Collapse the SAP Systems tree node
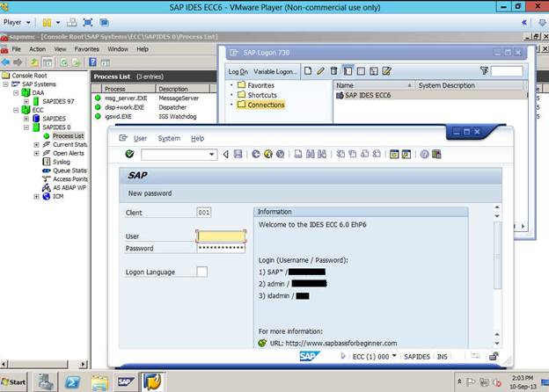Image resolution: width=549 pixels, height=392 pixels. (x=5, y=84)
